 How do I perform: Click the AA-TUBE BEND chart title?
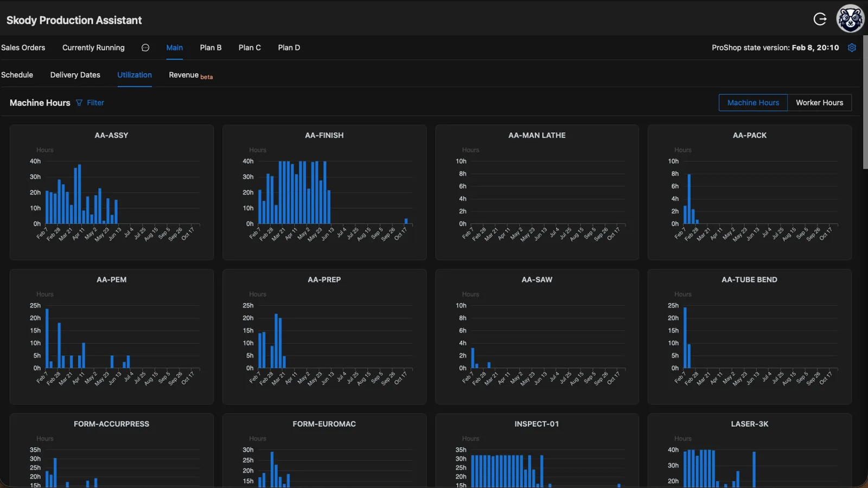749,279
